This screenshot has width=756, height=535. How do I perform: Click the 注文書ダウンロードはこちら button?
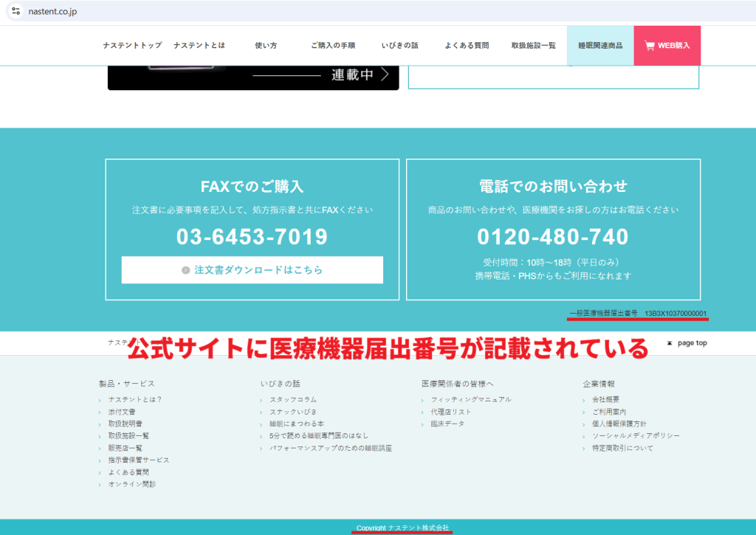252,269
